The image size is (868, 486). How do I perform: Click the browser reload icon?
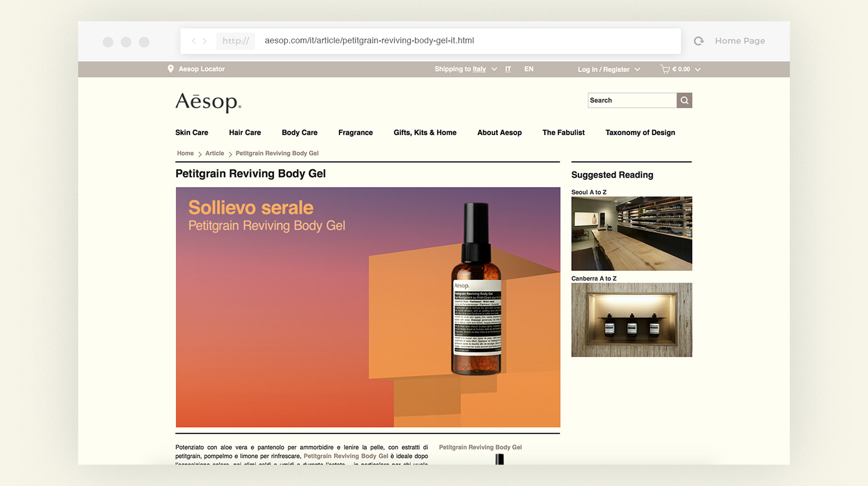pyautogui.click(x=699, y=41)
